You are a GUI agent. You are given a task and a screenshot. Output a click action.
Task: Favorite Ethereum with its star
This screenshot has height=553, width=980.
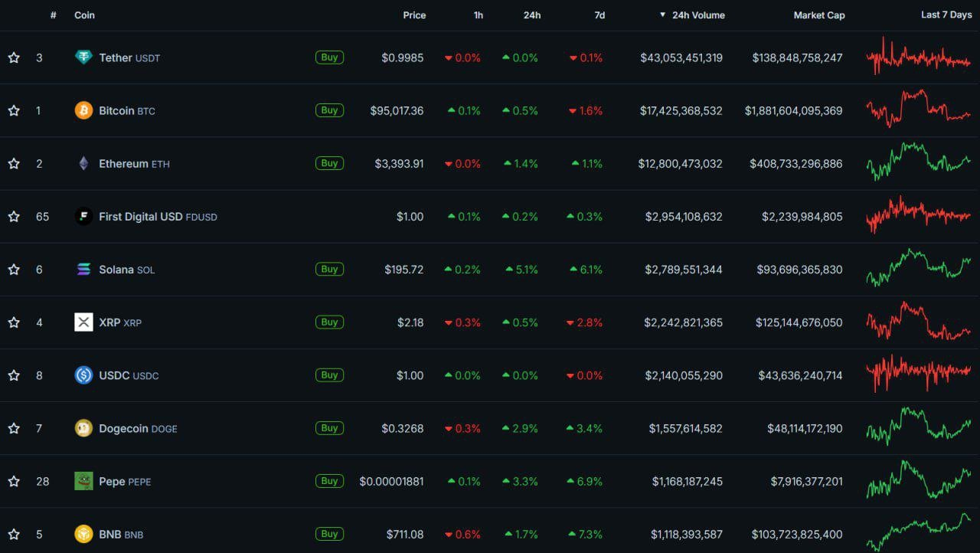(14, 163)
